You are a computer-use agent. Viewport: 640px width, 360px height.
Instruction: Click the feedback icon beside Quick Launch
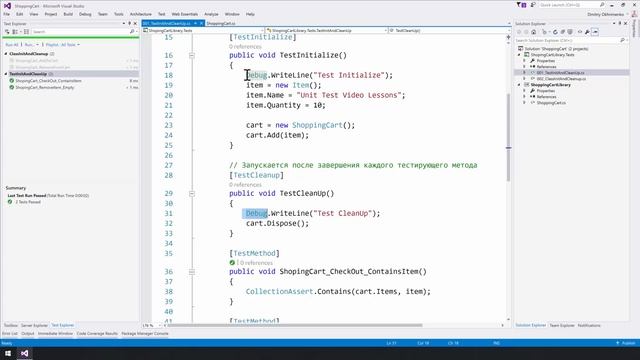(533, 5)
